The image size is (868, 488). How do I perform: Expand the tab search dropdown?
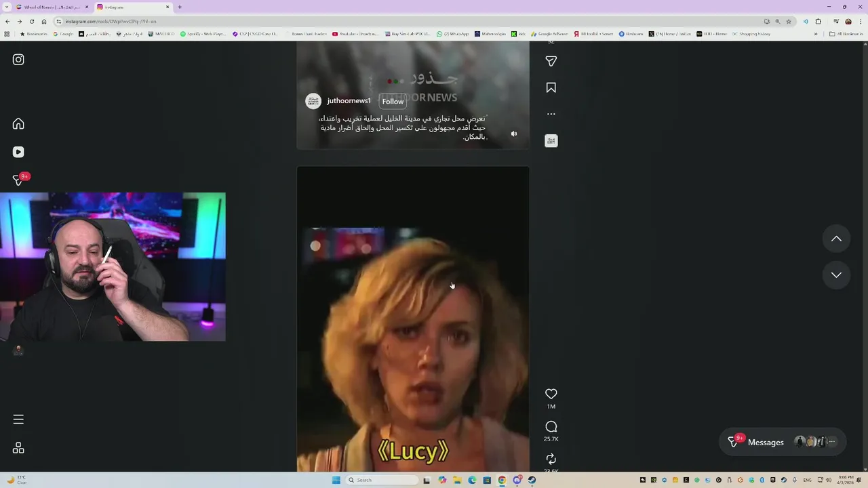[x=5, y=7]
